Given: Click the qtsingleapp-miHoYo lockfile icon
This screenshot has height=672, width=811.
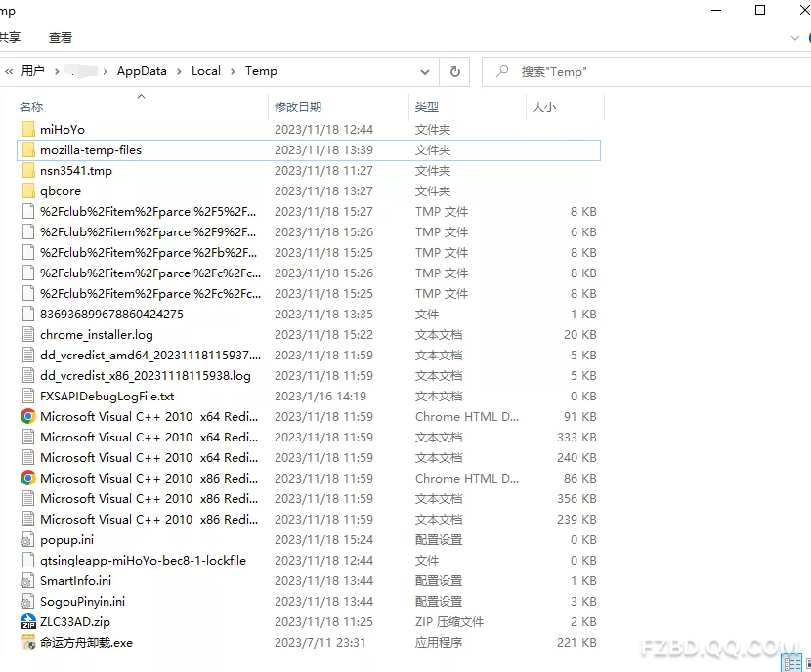Looking at the screenshot, I should coord(28,560).
